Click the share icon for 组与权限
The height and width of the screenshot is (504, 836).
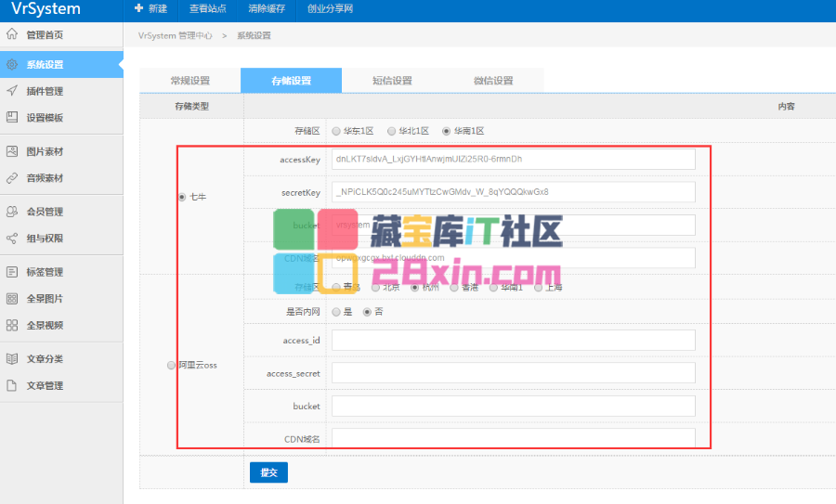pyautogui.click(x=12, y=239)
